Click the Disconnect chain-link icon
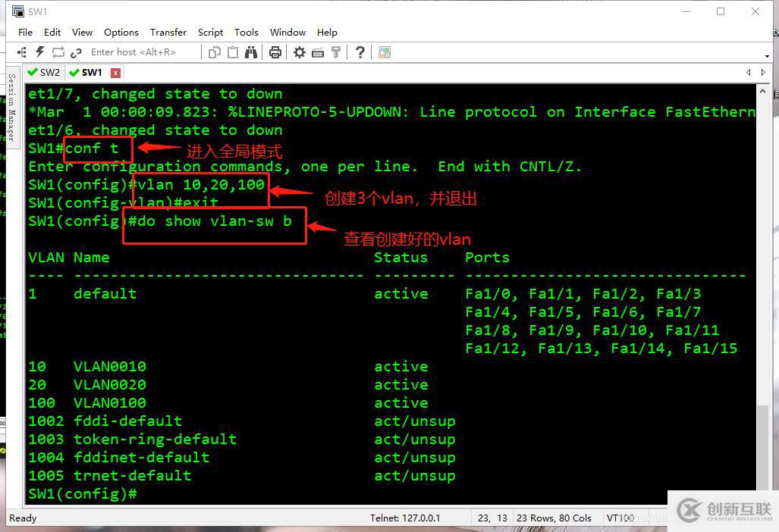This screenshot has height=532, width=779. 76,52
